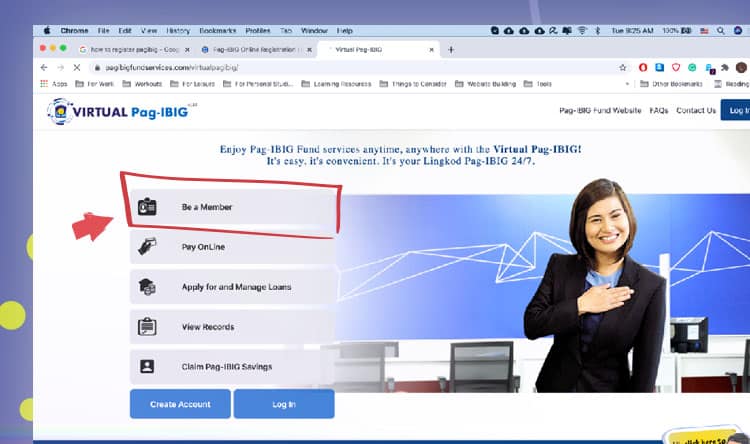Click the Pay OnLine button
This screenshot has height=444, width=750.
[x=232, y=246]
